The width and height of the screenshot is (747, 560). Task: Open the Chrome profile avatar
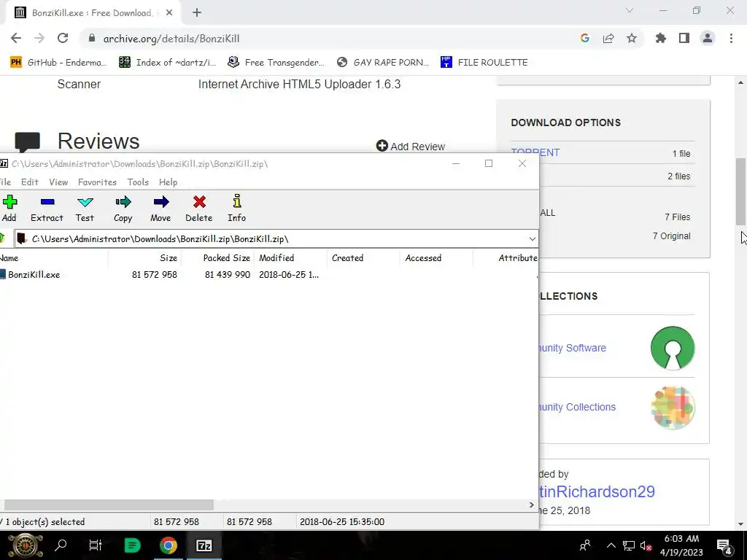708,39
